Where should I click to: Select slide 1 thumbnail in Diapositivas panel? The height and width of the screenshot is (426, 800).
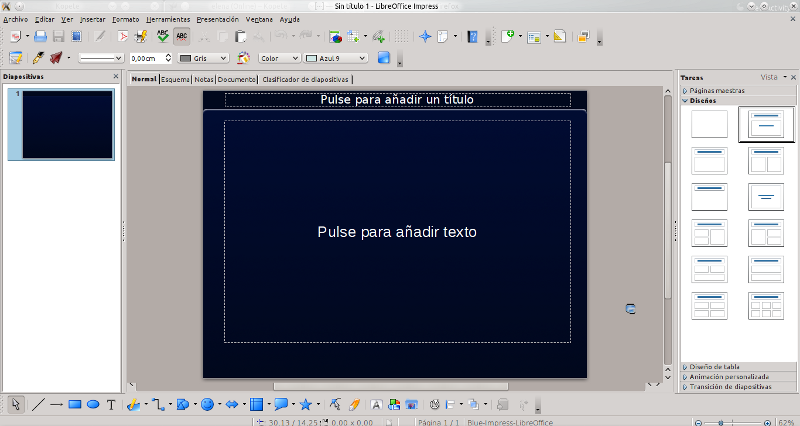pyautogui.click(x=67, y=124)
